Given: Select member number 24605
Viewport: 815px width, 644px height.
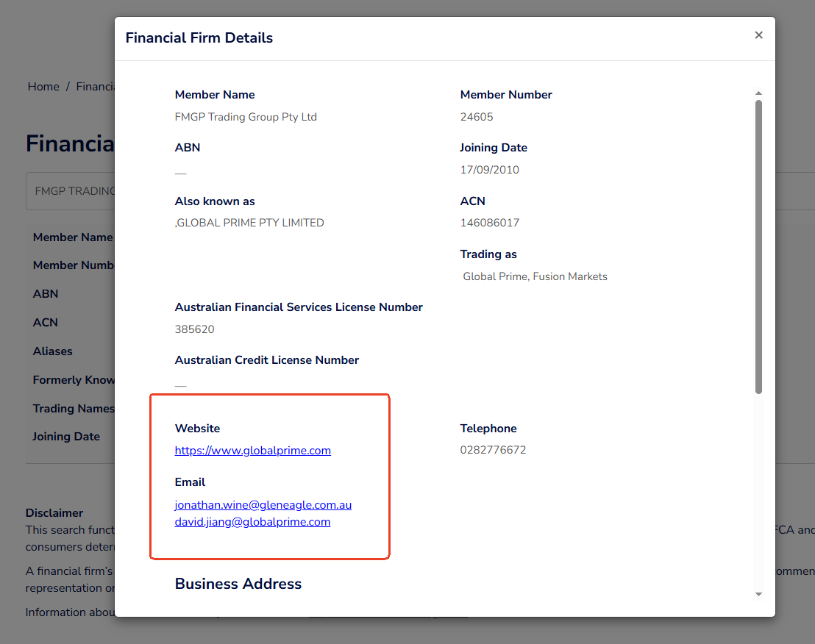Looking at the screenshot, I should (x=477, y=117).
